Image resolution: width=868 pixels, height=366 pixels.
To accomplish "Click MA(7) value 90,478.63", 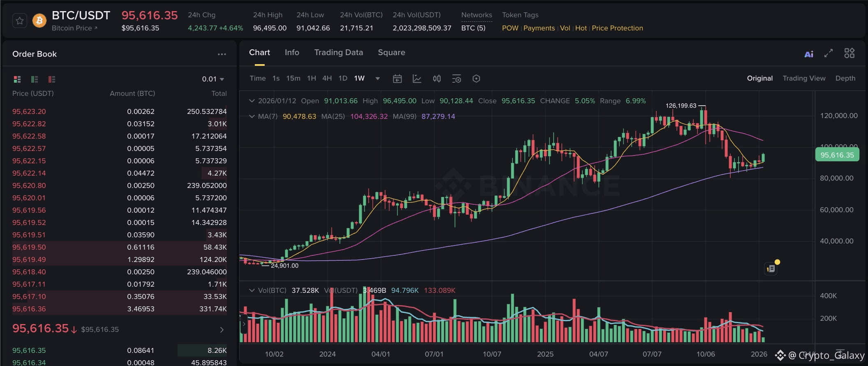I will 299,116.
